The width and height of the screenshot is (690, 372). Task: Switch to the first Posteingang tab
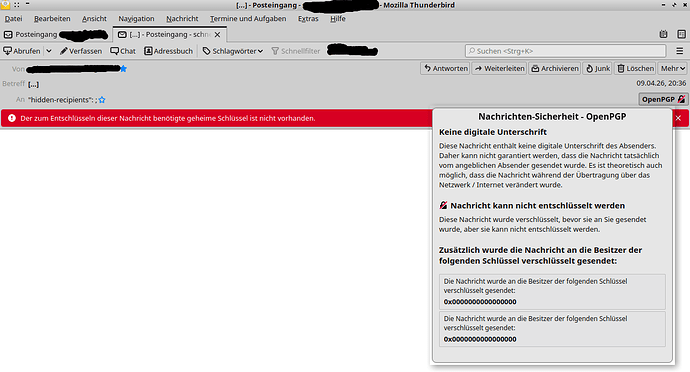[x=55, y=34]
